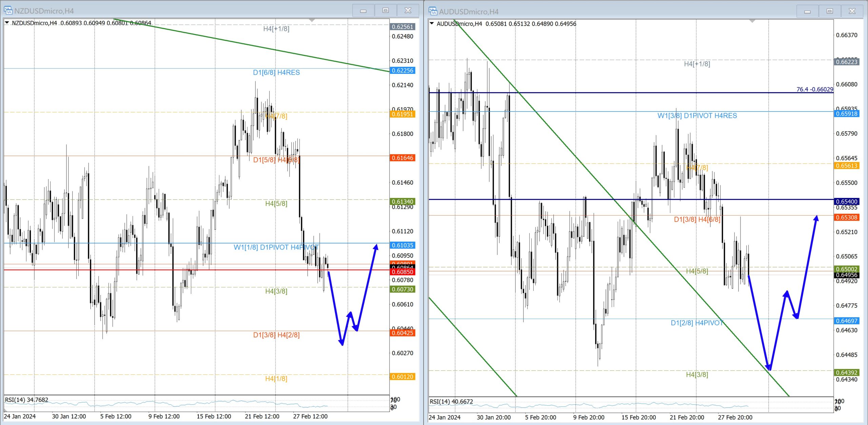Click the W1[1/8] D1PIVOT H4PIVOT level label
This screenshot has width=868, height=425.
(x=276, y=247)
